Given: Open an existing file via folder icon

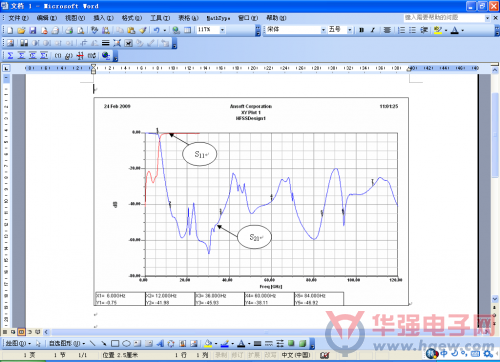Looking at the screenshot, I should [x=21, y=30].
